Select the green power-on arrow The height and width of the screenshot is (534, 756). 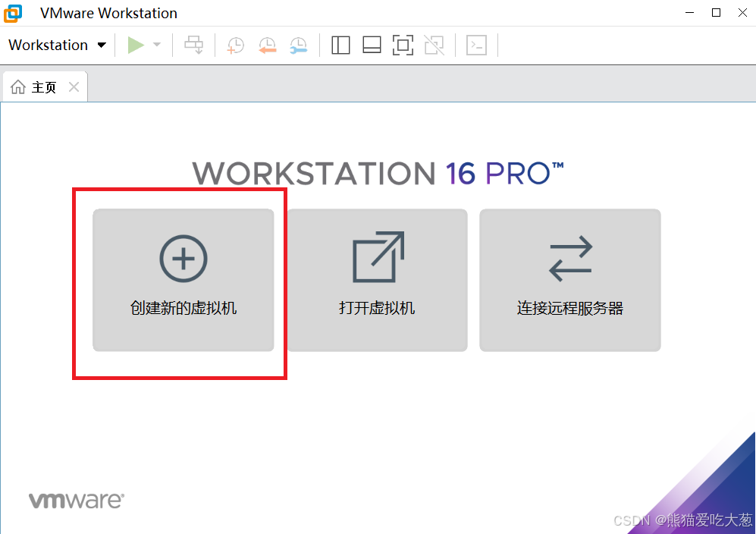(x=136, y=45)
